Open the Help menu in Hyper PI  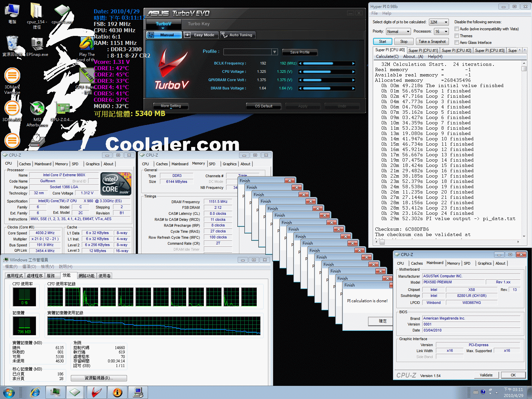[387, 13]
